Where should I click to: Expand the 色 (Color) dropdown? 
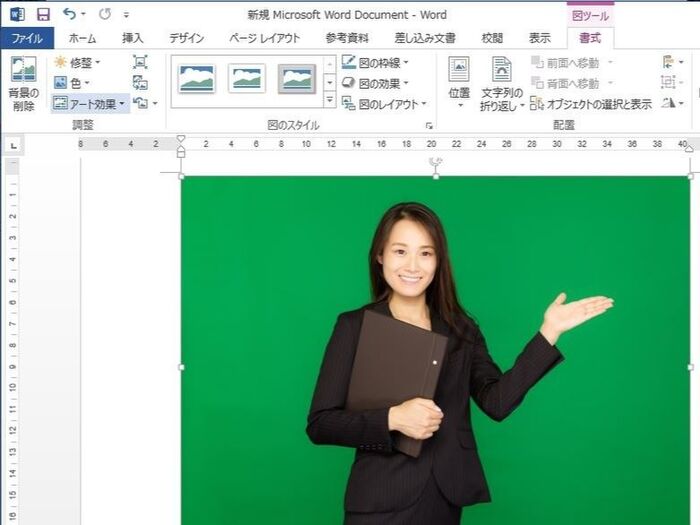[73, 83]
